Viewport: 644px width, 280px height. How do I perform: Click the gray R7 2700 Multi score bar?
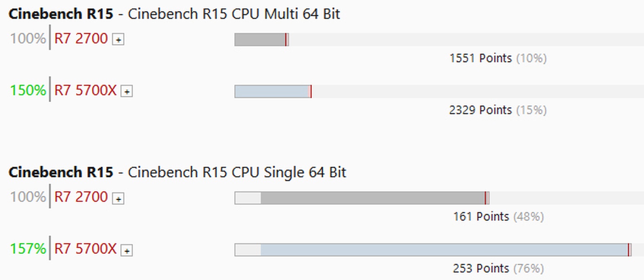(260, 40)
